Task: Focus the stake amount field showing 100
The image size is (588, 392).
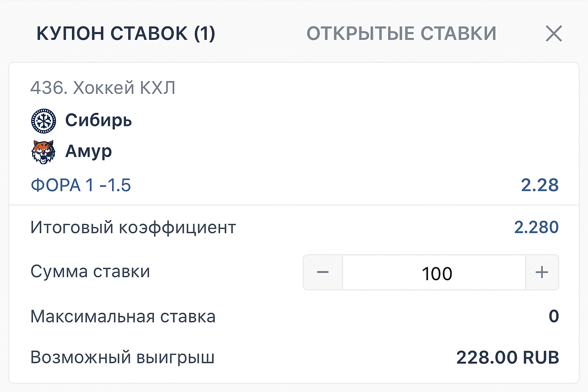Action: pyautogui.click(x=434, y=273)
